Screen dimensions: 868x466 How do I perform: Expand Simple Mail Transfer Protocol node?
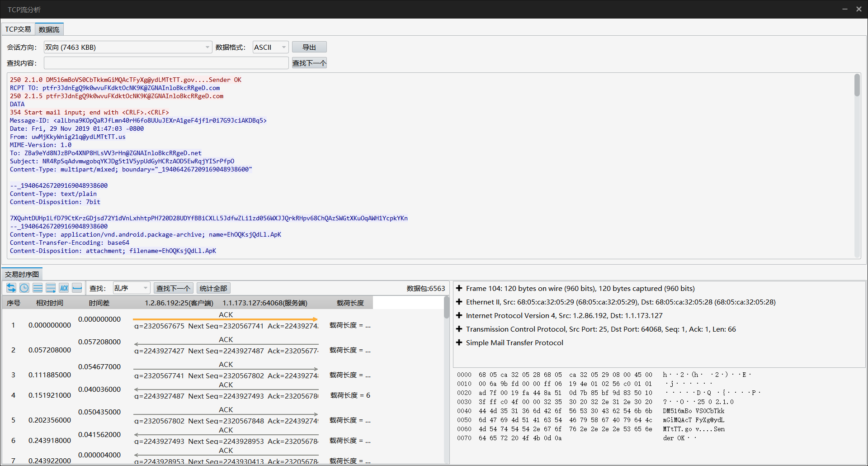(x=459, y=342)
